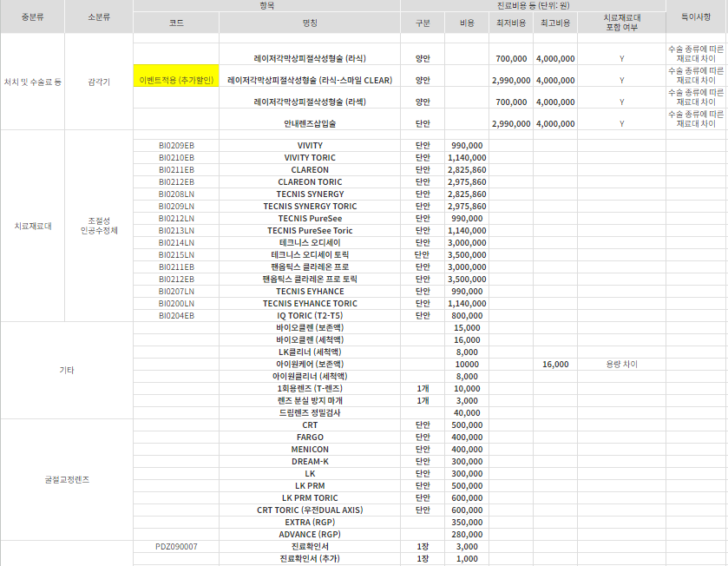The width and height of the screenshot is (728, 566).
Task: Click the 코드 column header
Action: 176,23
